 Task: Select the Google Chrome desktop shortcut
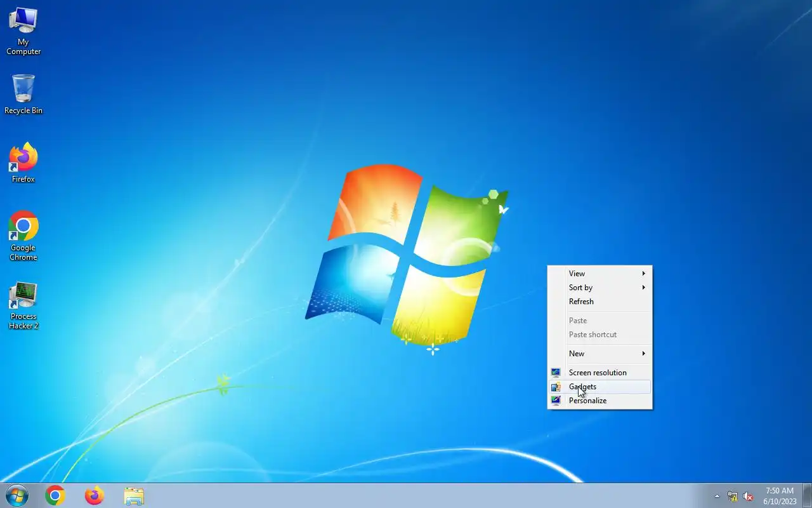pos(23,236)
